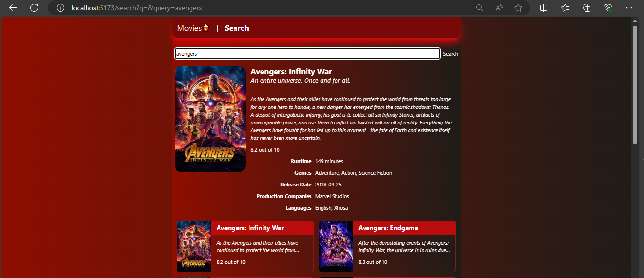Screen dimensions: 644x278
Task: Open browser Collections
Action: coord(586,8)
